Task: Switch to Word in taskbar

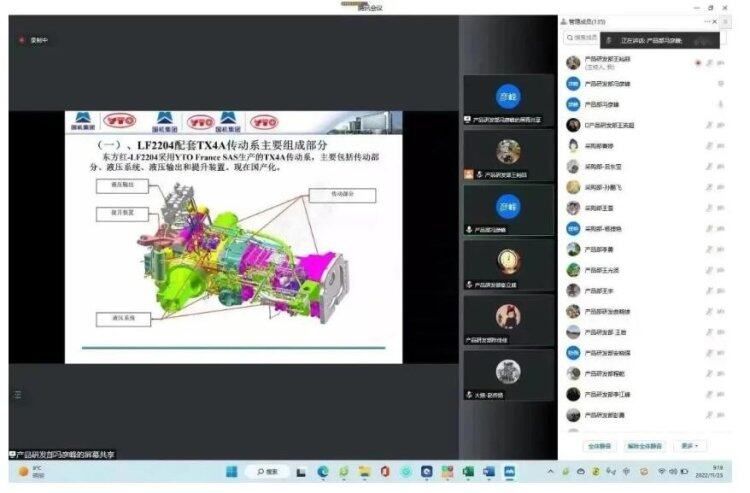Action: point(489,472)
